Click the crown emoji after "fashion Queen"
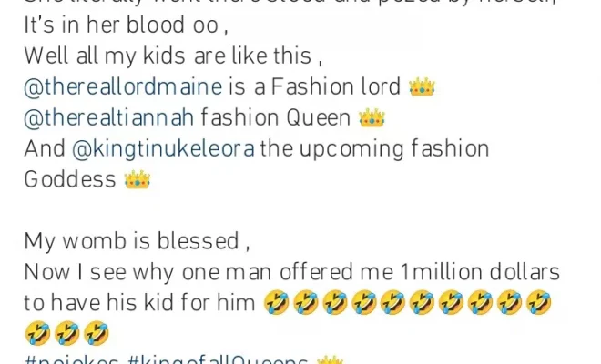601x364 pixels. point(372,117)
